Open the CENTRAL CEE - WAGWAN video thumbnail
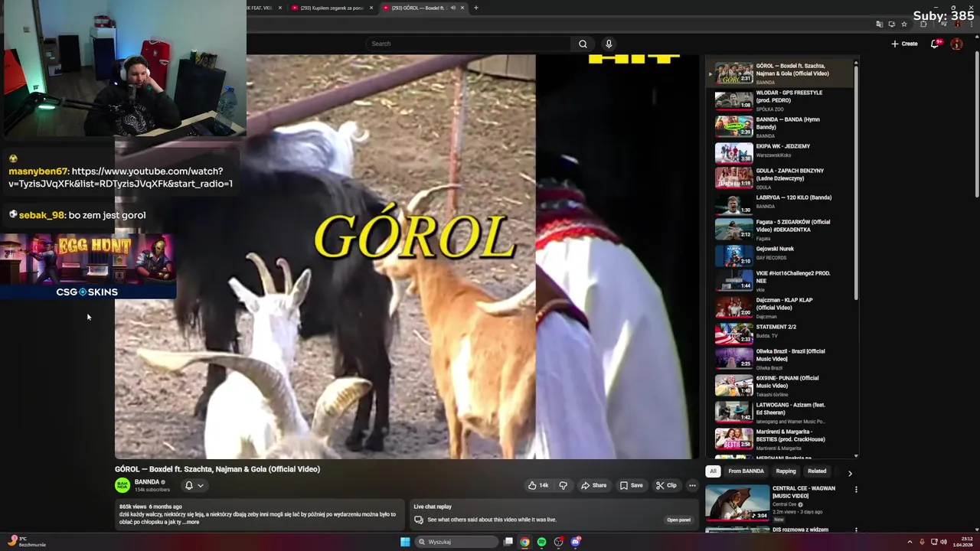980x551 pixels. coord(737,503)
